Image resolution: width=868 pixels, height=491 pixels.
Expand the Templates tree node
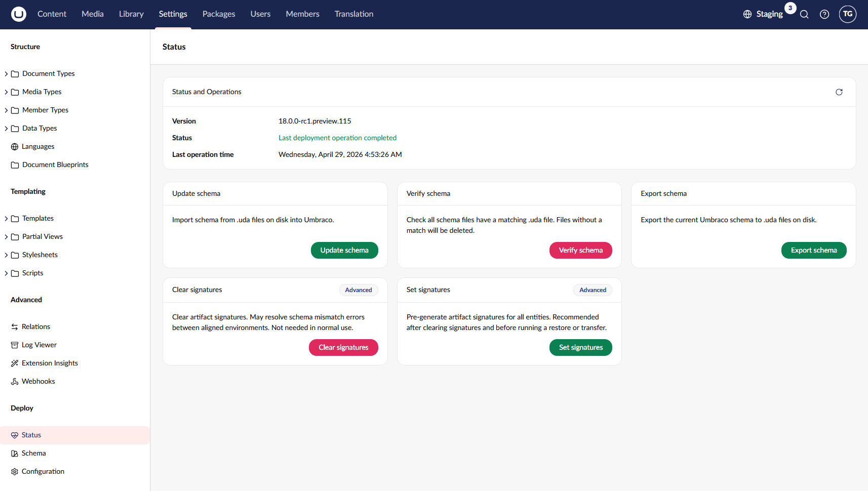[6, 219]
